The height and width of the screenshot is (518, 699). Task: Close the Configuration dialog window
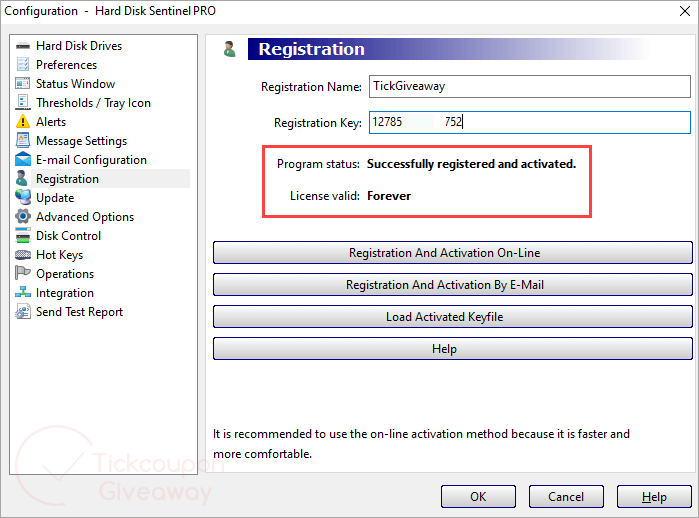pos(685,11)
